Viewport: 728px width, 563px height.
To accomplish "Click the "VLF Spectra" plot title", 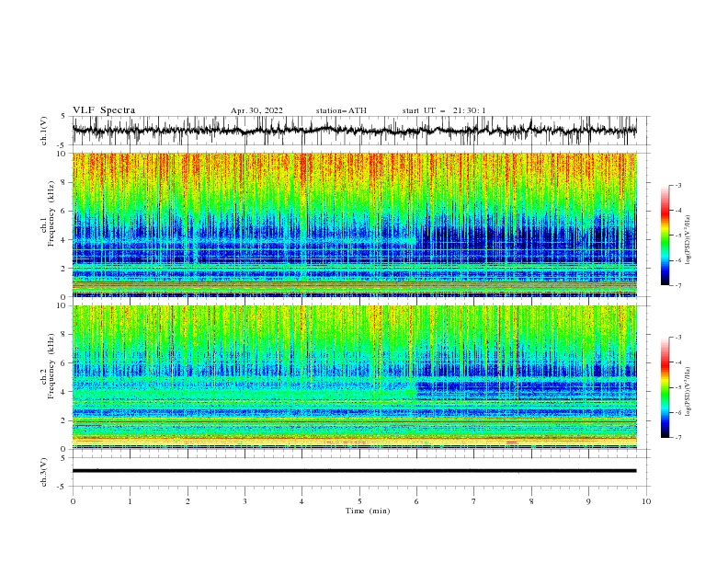I will tap(104, 110).
